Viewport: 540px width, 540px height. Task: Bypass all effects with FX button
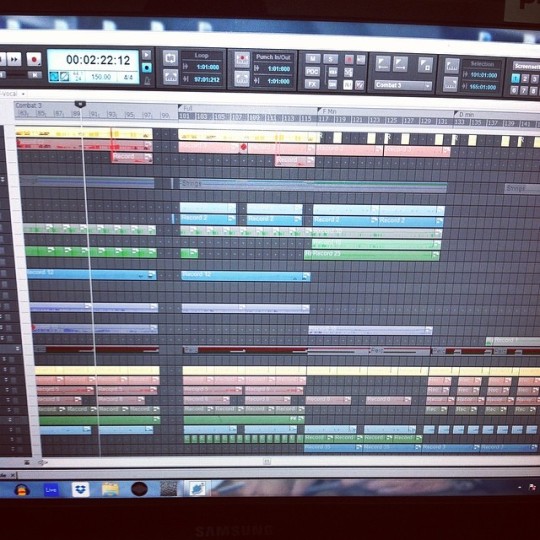(x=312, y=84)
